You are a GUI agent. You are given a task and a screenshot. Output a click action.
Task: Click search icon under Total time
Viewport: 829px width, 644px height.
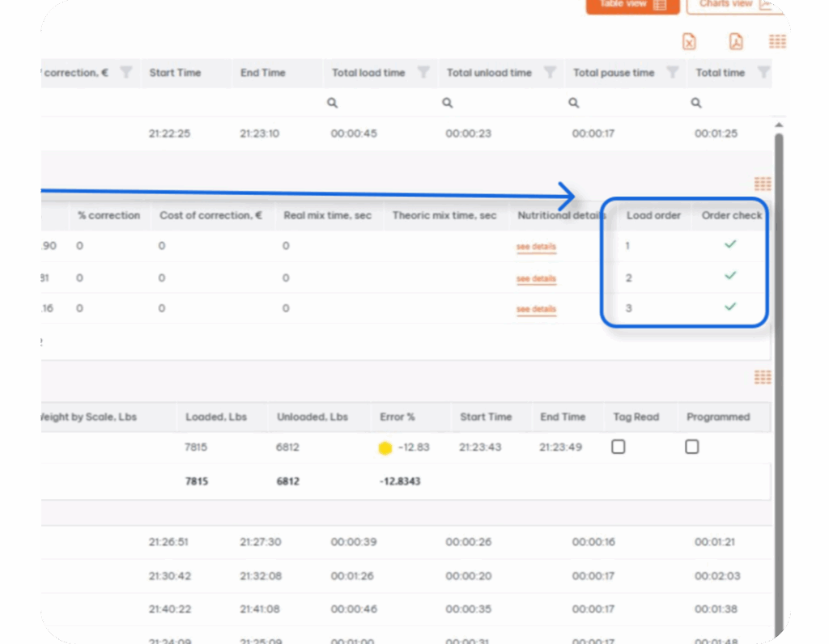point(696,104)
